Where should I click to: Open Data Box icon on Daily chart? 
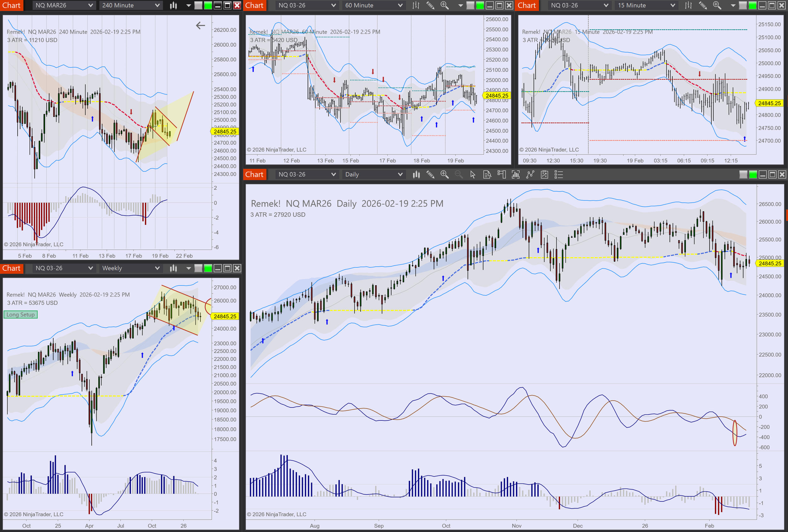click(487, 175)
